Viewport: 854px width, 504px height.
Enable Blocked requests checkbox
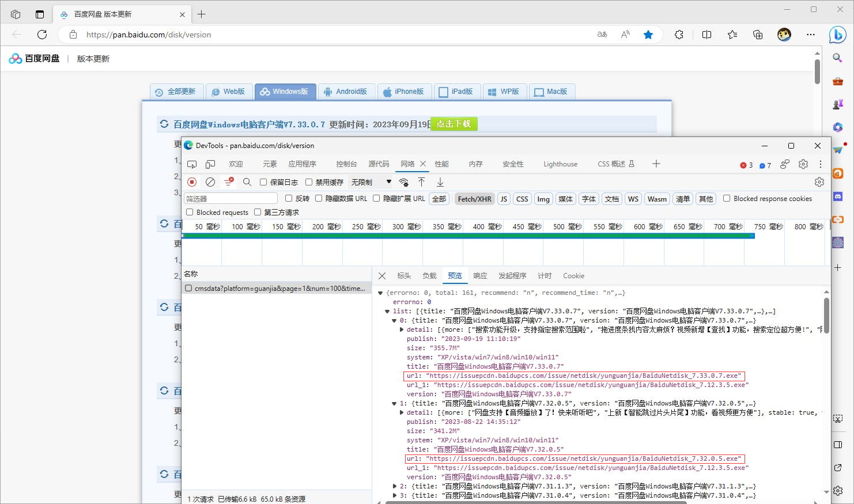coord(190,212)
